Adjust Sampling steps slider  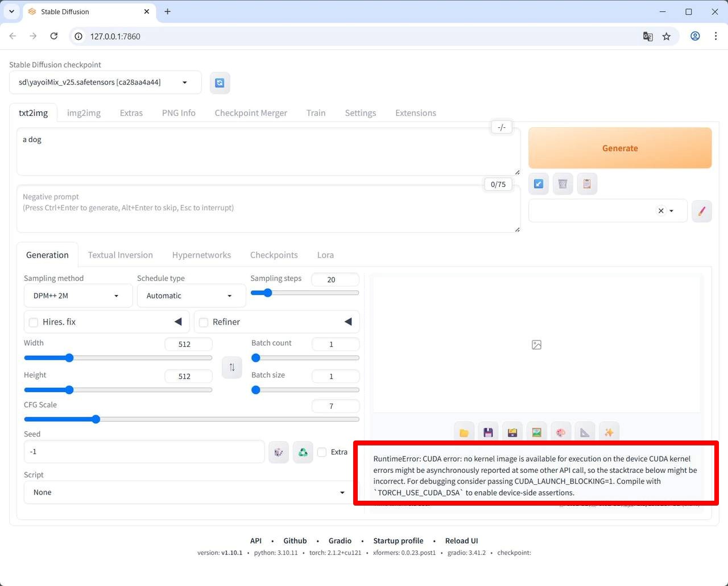[x=305, y=293]
